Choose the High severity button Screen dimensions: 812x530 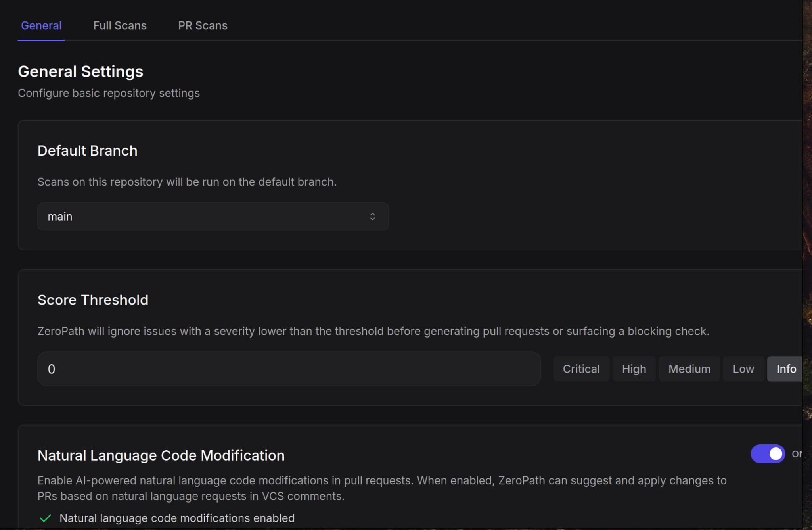click(634, 369)
